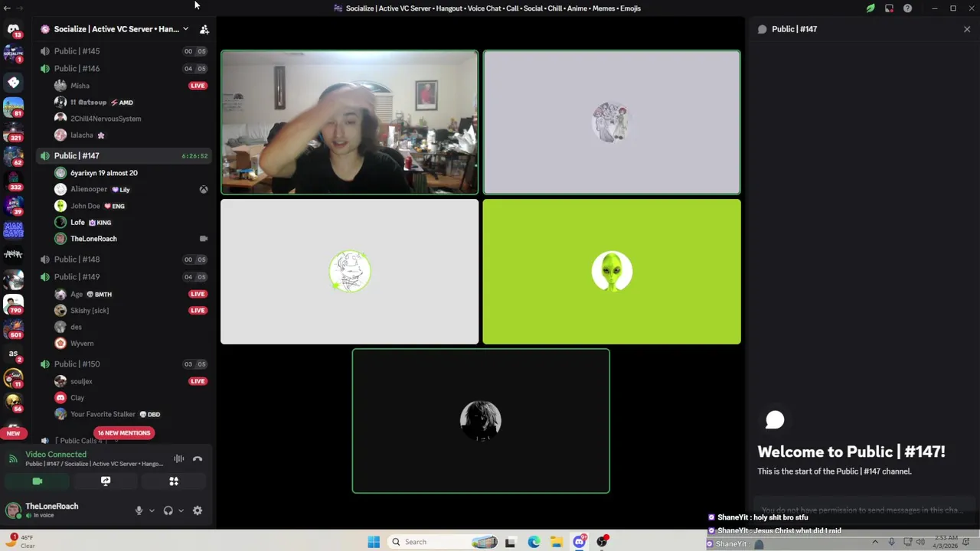This screenshot has height=551, width=980.
Task: Open Inbox icon in title bar
Action: coord(889,8)
